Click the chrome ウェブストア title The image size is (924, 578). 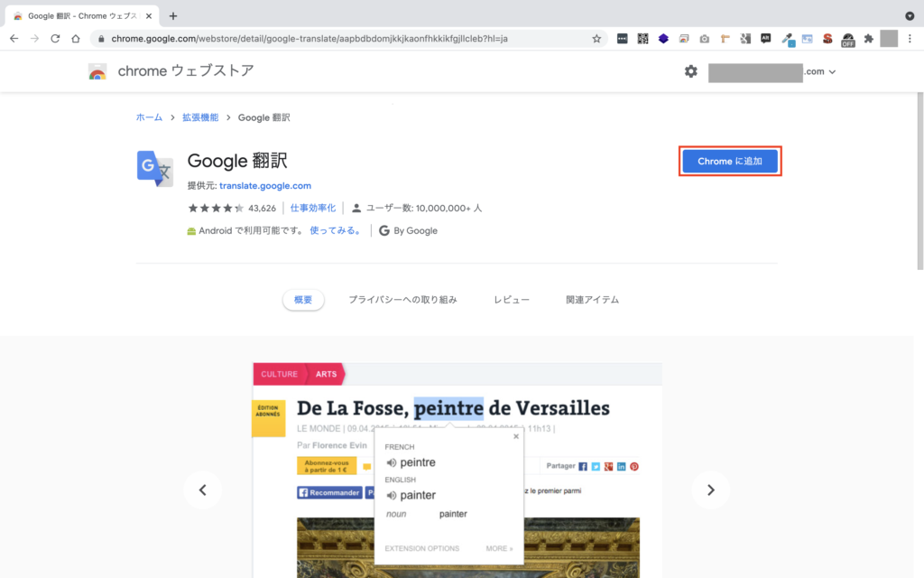coord(186,70)
